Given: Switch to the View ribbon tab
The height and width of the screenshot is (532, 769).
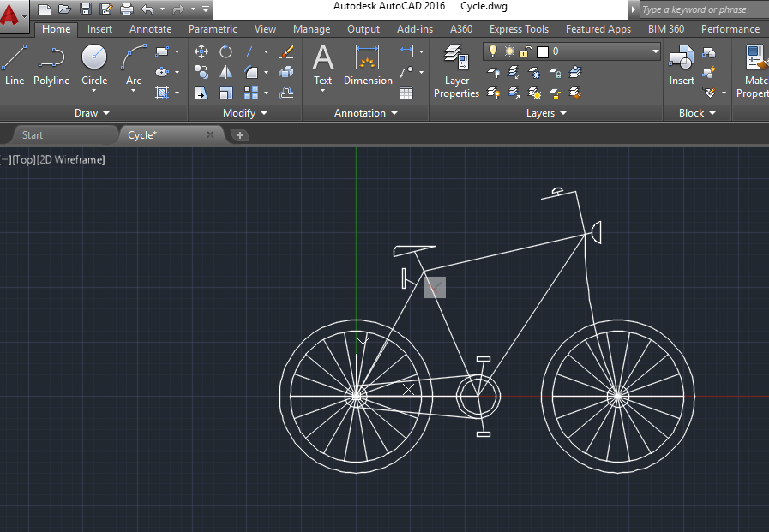Looking at the screenshot, I should (265, 29).
